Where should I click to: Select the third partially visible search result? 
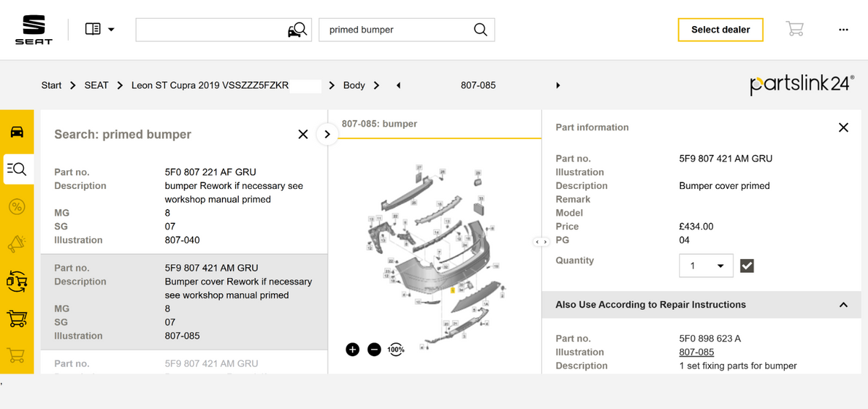pos(184,363)
